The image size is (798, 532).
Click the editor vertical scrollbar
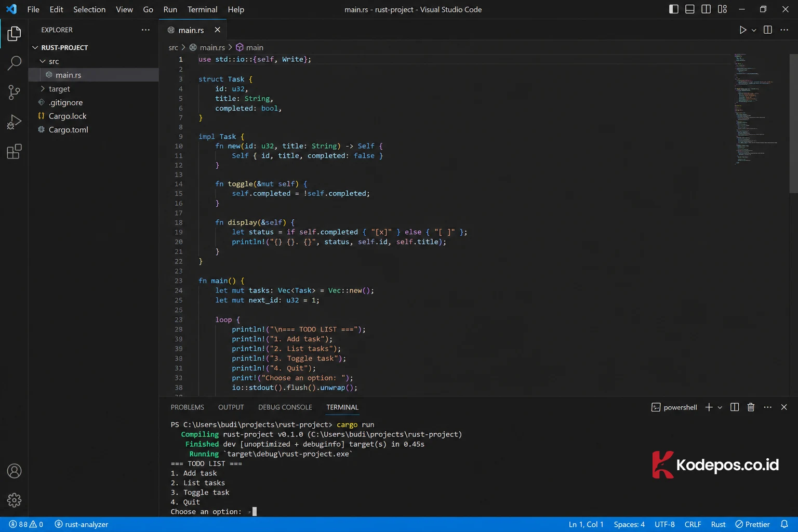793,124
